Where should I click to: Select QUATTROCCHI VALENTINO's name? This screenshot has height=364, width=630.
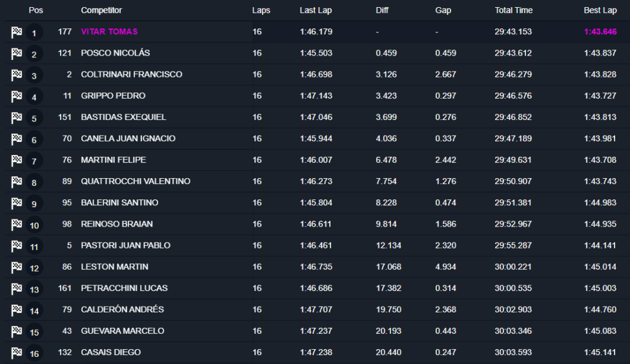[136, 181]
